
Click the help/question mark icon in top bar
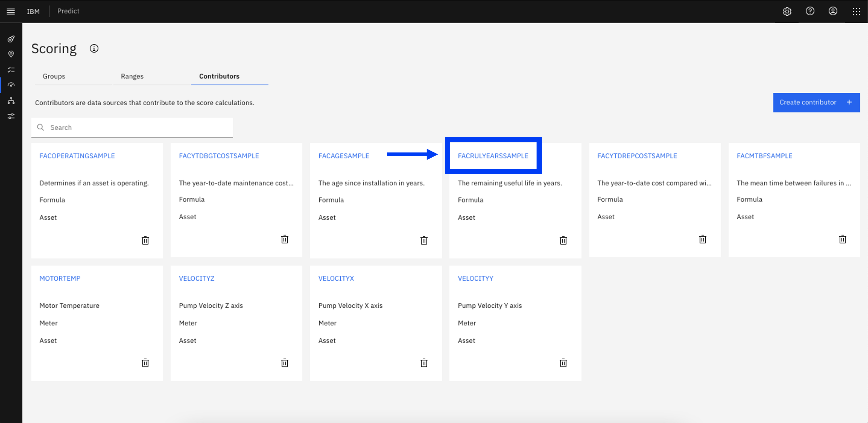point(809,11)
